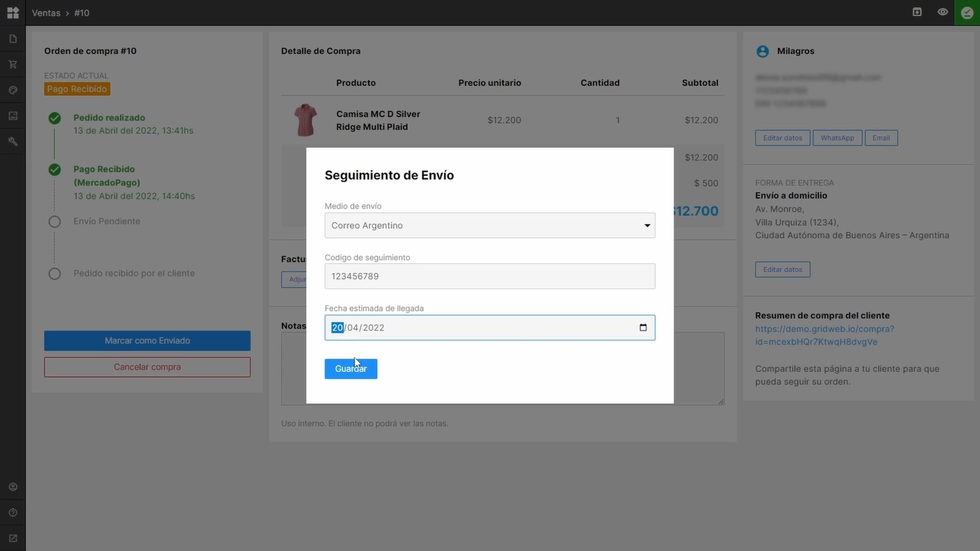Click the Pago Recibido green check marker
Viewport: 980px width, 551px height.
[55, 170]
